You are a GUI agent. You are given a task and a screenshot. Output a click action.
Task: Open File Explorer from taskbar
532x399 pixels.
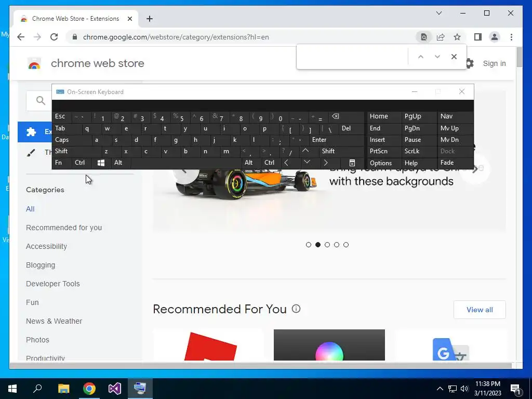(63, 389)
